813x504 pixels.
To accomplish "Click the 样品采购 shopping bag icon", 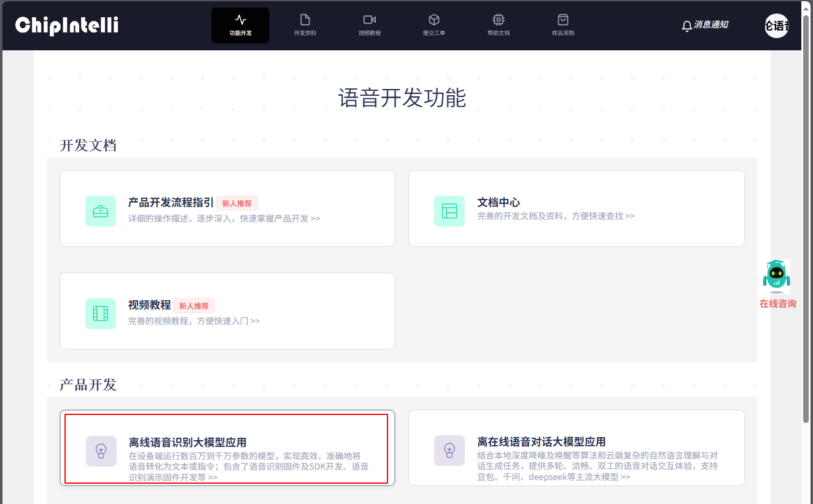I will [562, 20].
